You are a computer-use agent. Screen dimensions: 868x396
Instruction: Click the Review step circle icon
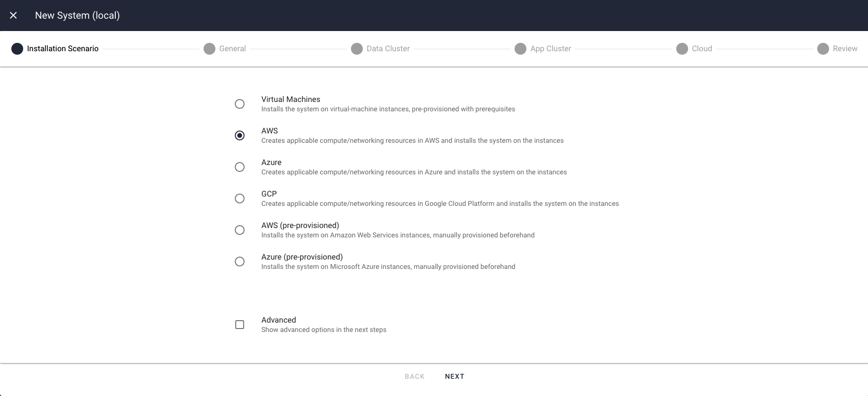pyautogui.click(x=823, y=49)
